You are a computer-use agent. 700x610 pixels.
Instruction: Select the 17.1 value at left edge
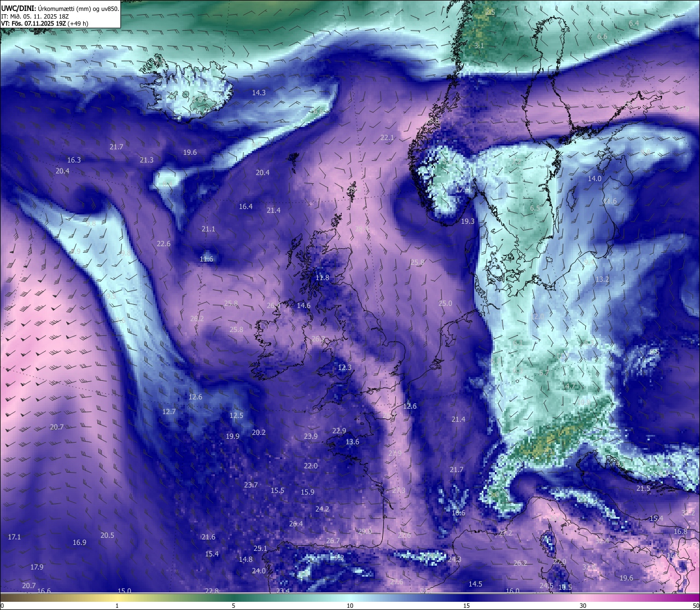click(14, 537)
